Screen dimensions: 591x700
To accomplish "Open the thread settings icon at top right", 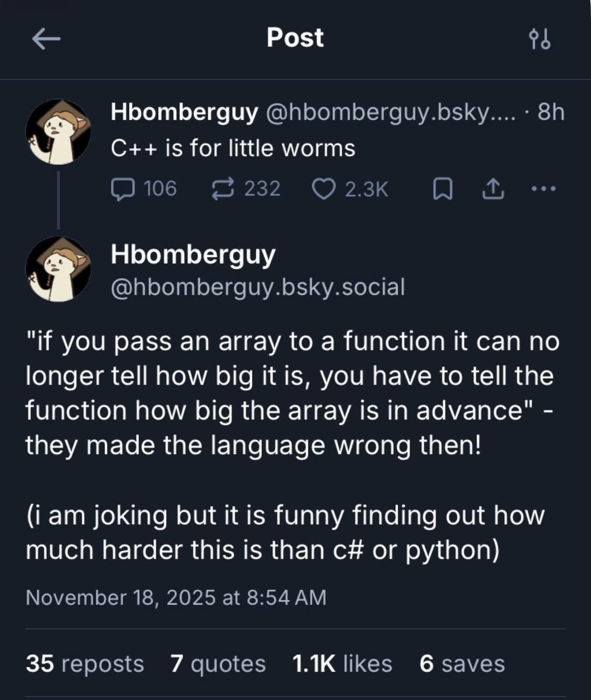I will 541,38.
